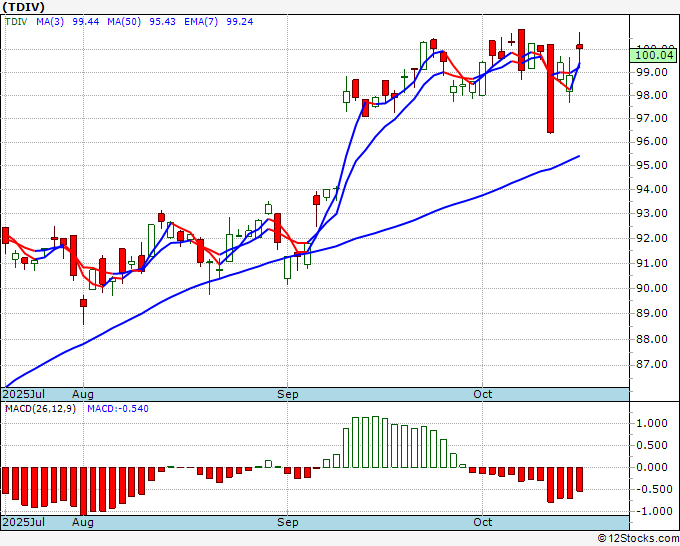
Task: Click the 96.00 price axis label
Action: 651,141
